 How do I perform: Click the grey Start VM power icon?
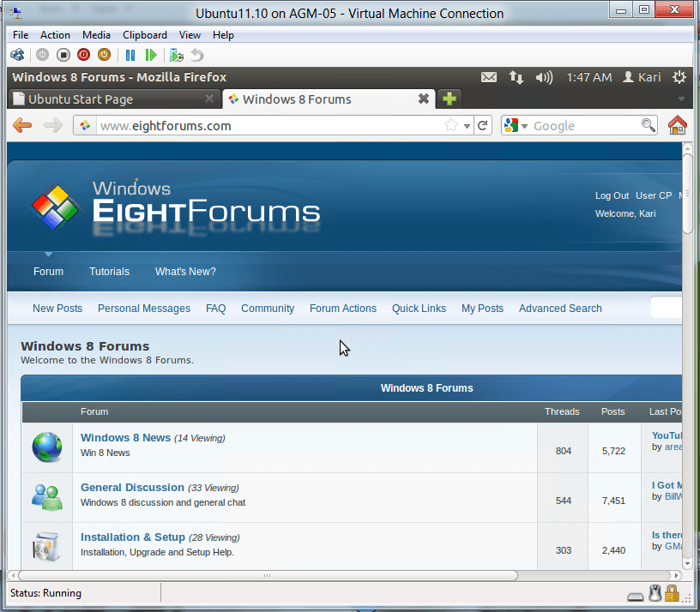(x=42, y=55)
